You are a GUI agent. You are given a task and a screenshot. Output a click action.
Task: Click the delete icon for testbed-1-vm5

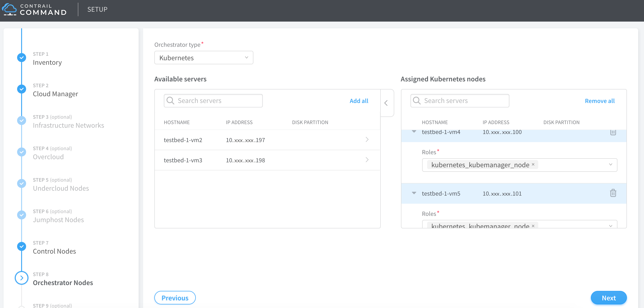tap(613, 193)
